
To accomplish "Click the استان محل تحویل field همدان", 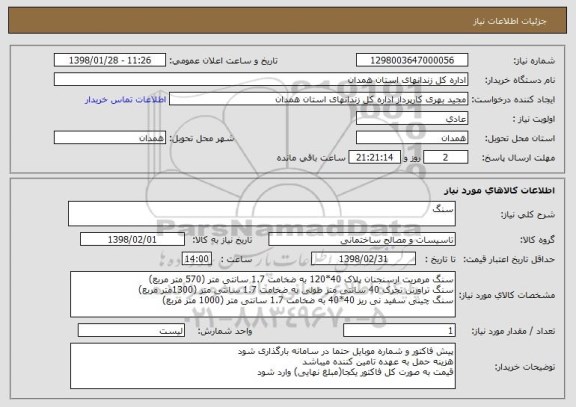I will (412, 138).
